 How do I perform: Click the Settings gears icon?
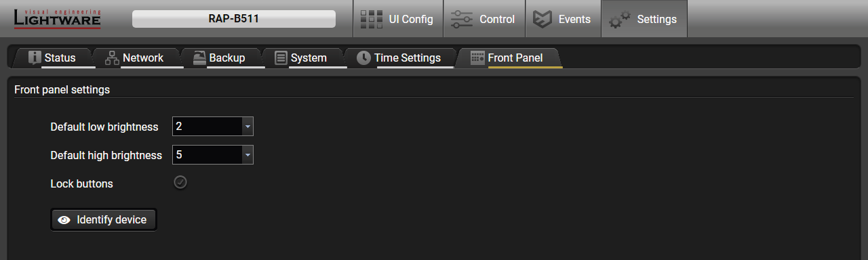coord(619,20)
